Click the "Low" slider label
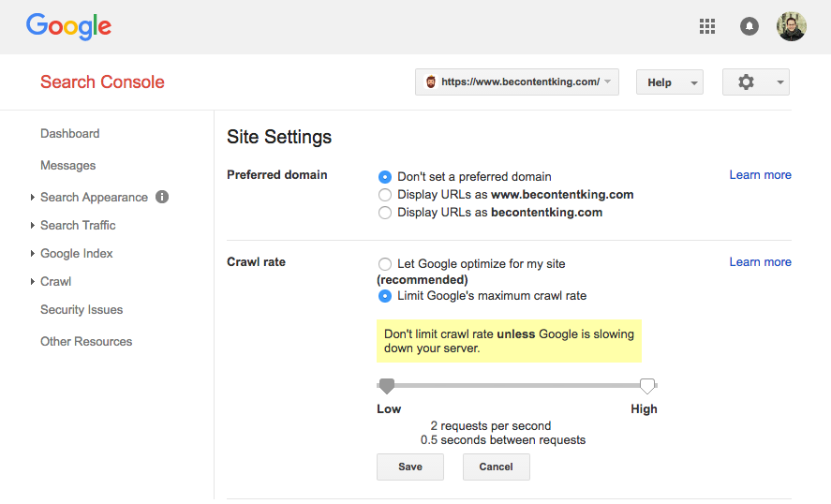Viewport: 831px width, 504px height. pyautogui.click(x=389, y=409)
